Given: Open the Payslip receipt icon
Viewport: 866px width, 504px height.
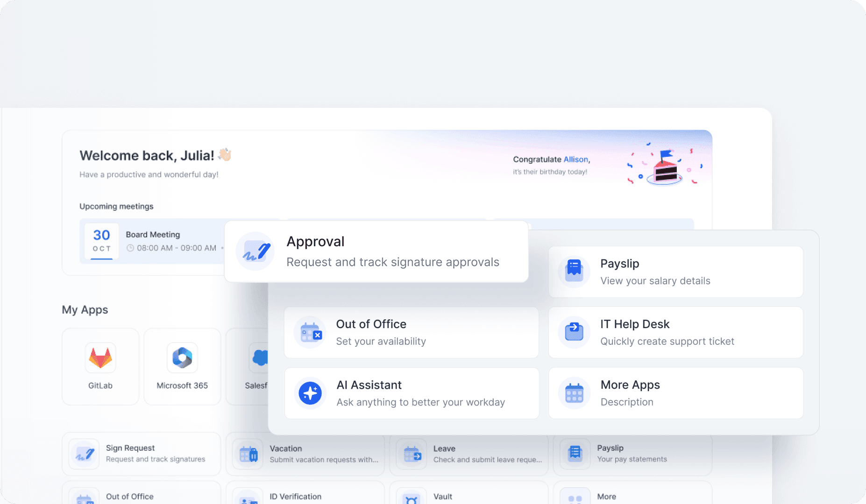Looking at the screenshot, I should [x=574, y=271].
